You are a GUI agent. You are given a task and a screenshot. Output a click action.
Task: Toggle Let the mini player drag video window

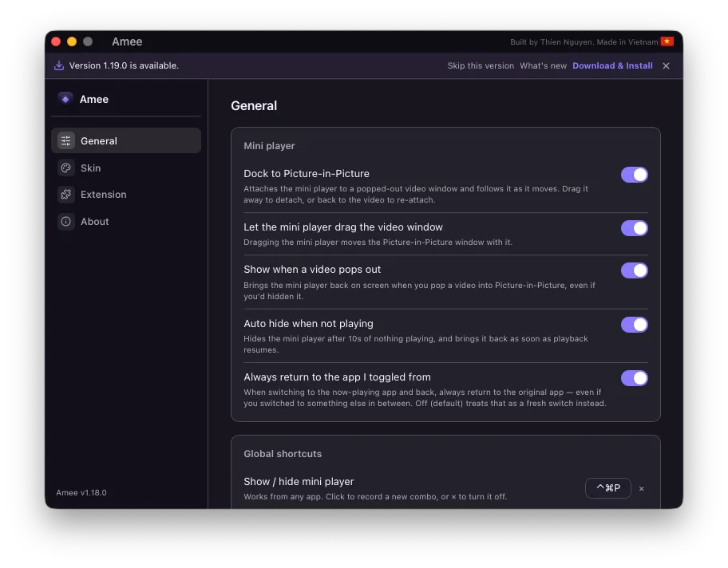pos(635,228)
